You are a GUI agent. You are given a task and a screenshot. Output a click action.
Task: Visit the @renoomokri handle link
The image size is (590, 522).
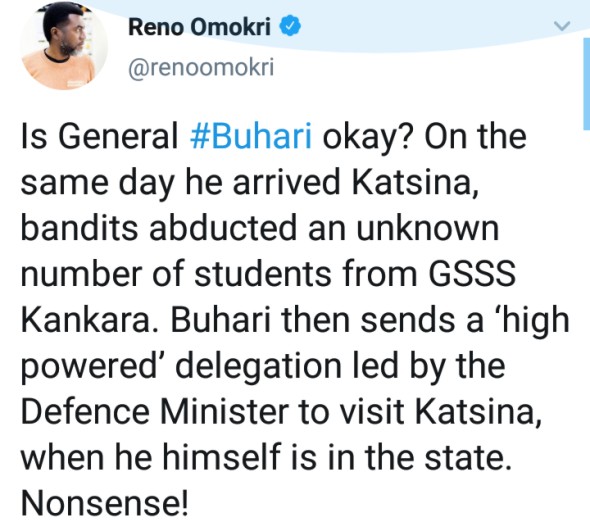pyautogui.click(x=201, y=68)
